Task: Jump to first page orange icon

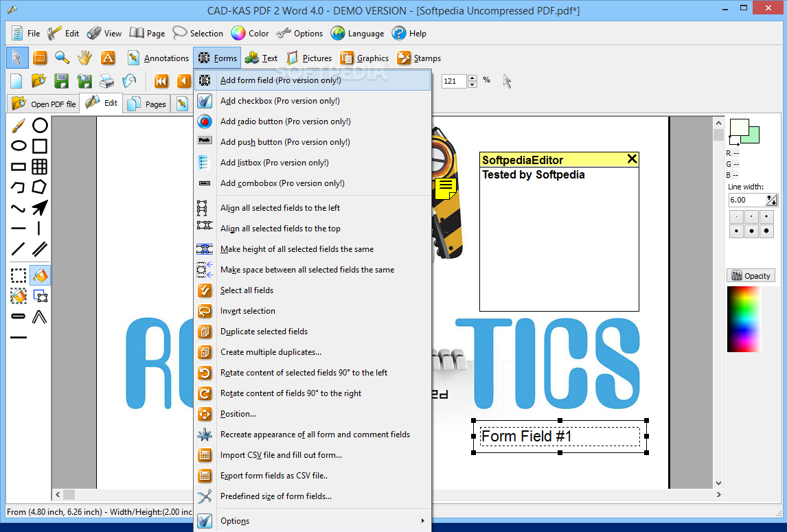Action: point(161,80)
